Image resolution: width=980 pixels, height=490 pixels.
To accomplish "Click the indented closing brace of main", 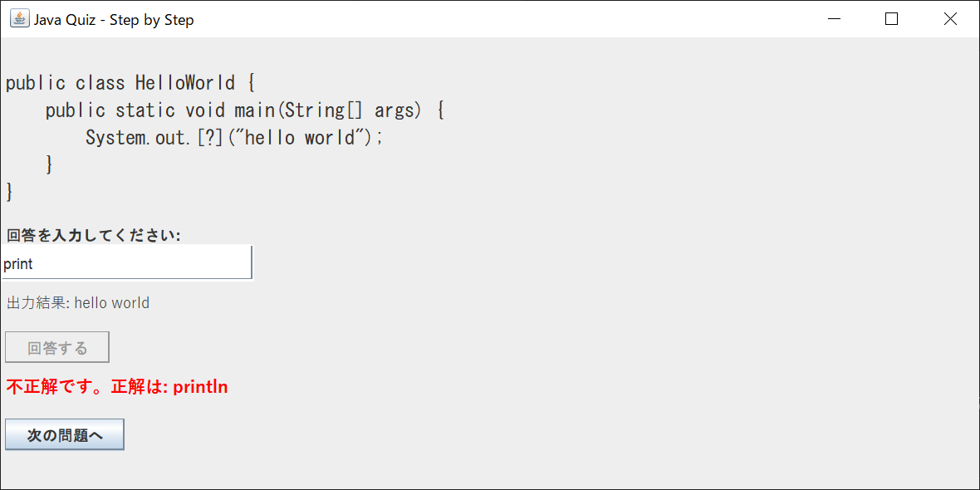I will [x=50, y=164].
